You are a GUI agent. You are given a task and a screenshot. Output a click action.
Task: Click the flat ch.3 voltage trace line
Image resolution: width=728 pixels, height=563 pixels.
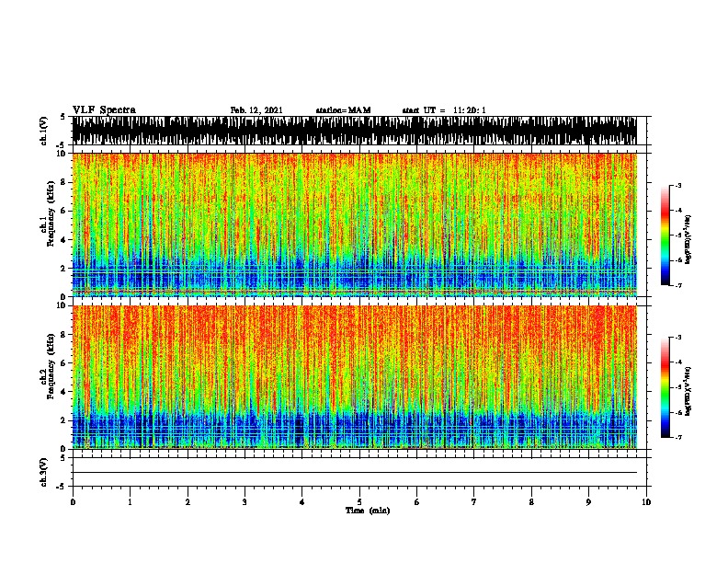(355, 473)
